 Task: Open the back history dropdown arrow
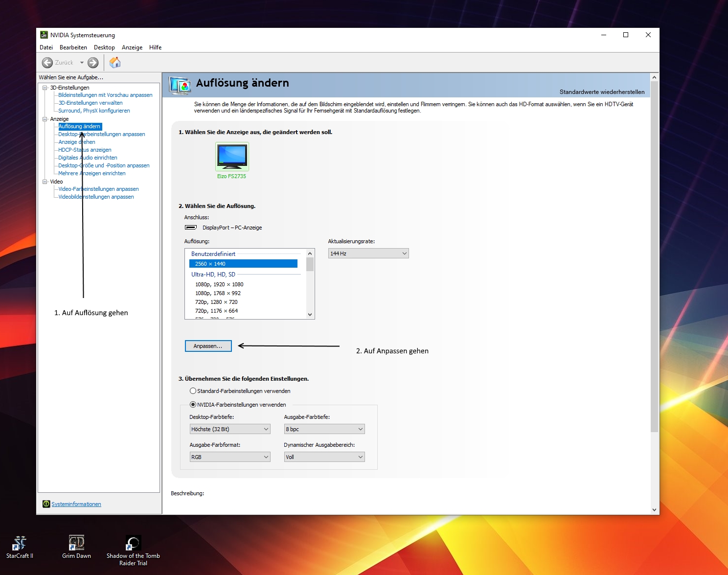(82, 63)
